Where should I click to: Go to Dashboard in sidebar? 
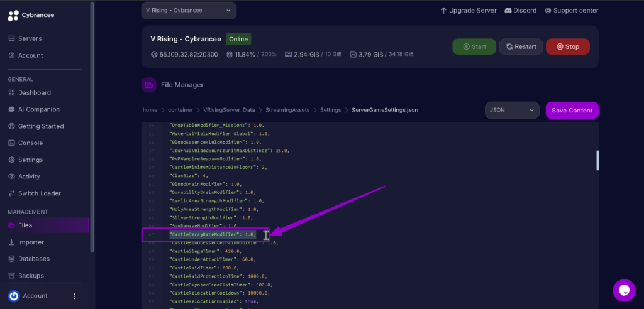30,93
